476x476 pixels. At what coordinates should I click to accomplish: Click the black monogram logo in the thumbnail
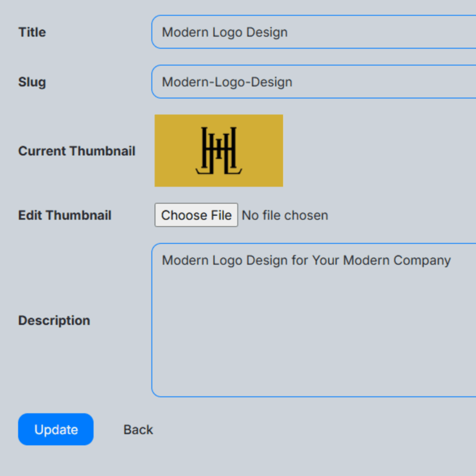(x=218, y=151)
